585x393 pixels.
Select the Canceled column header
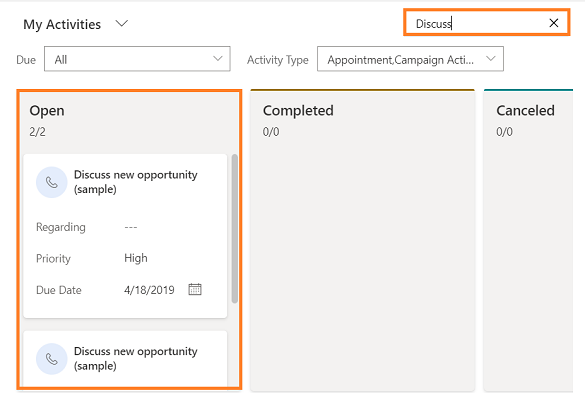click(525, 111)
